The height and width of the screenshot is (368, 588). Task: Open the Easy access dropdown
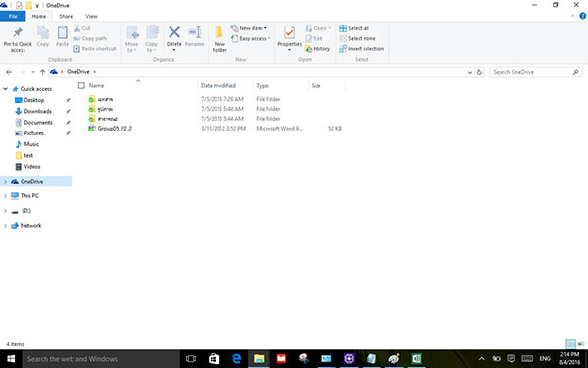click(x=251, y=38)
